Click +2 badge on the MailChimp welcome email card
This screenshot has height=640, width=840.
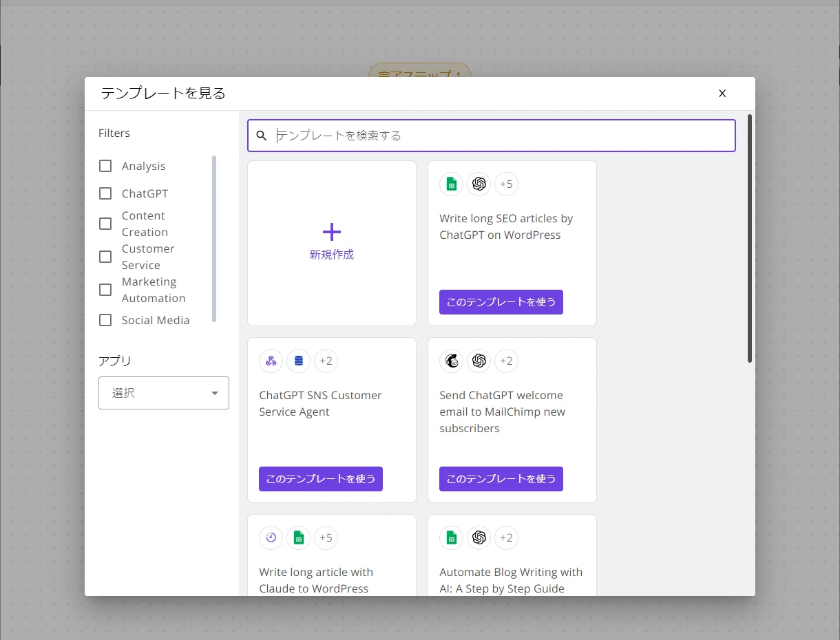[506, 361]
